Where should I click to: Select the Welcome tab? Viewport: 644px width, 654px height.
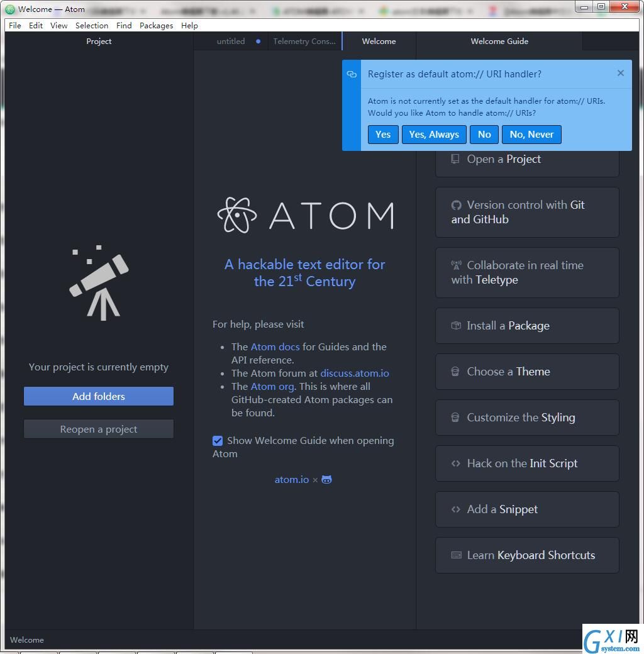point(379,42)
